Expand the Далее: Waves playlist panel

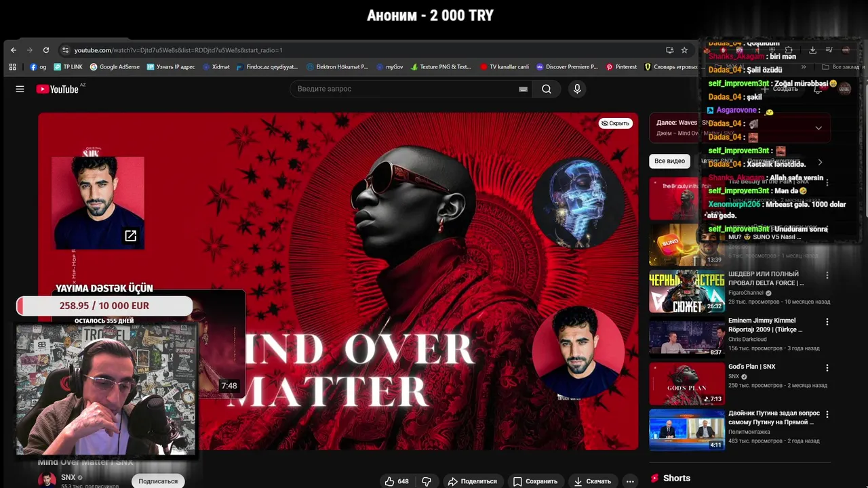[818, 128]
